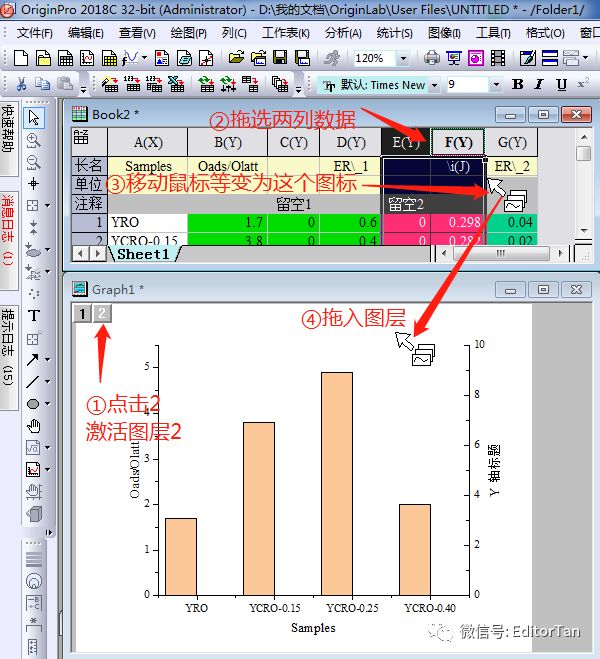Open the project with the folder icon

[237, 58]
